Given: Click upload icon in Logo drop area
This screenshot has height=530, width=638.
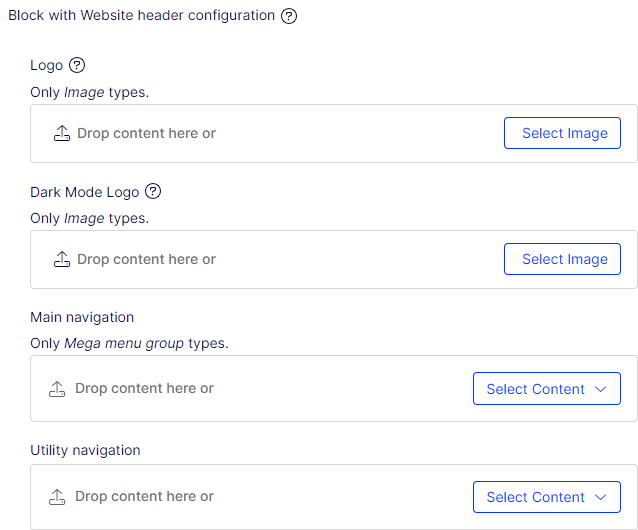Looking at the screenshot, I should [62, 133].
